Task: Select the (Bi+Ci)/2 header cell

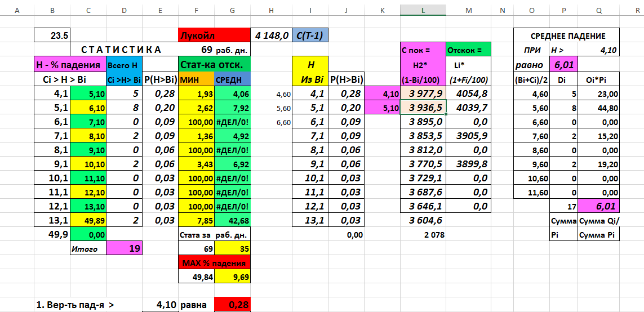Action: pos(531,78)
